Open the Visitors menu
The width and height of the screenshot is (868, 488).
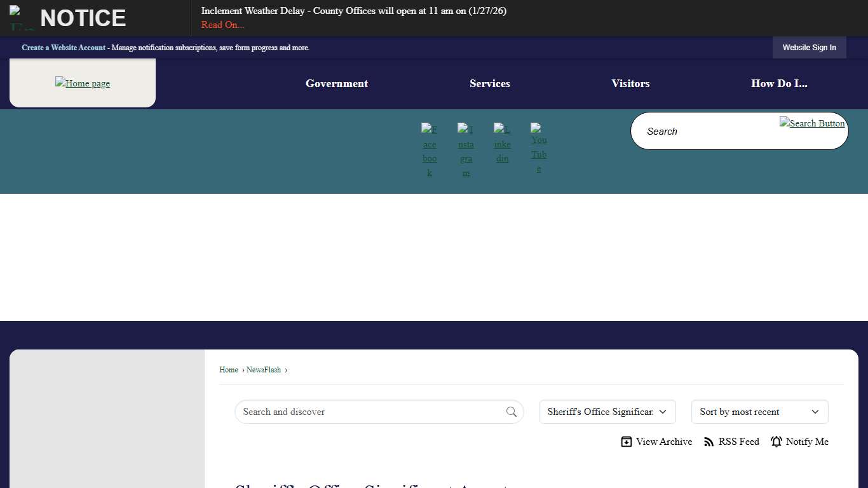click(x=630, y=83)
